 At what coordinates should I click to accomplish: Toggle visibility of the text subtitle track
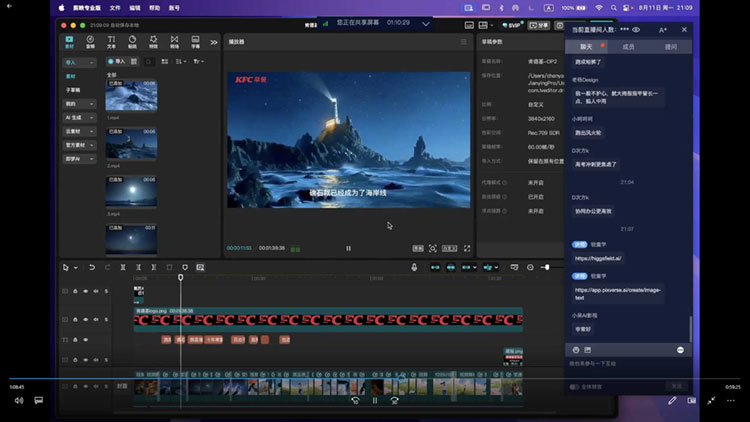click(x=86, y=340)
